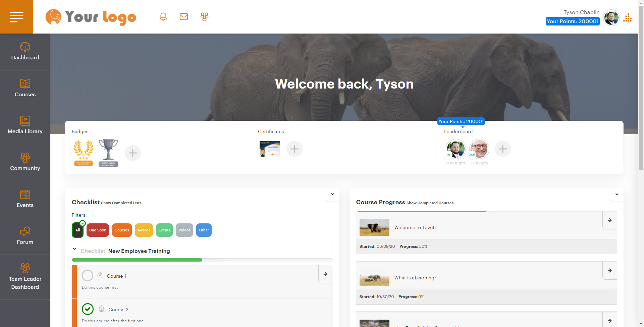The height and width of the screenshot is (327, 644).
Task: Collapse the Checklist panel chevron
Action: point(332,194)
